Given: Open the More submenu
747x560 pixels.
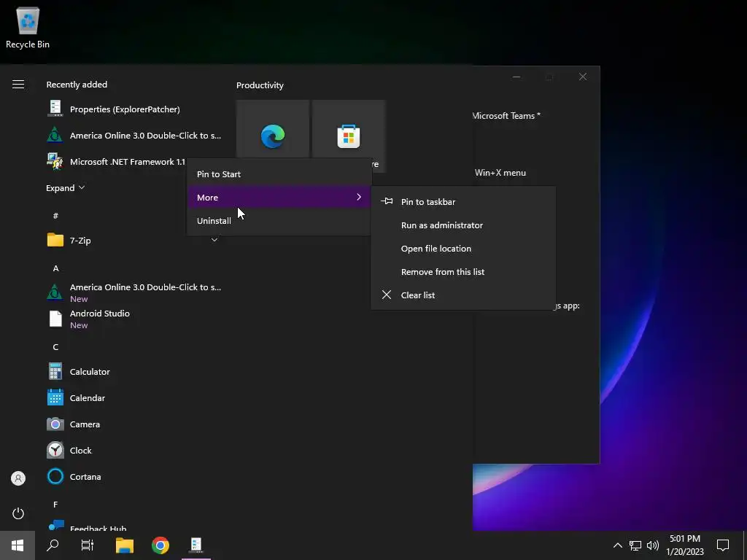Looking at the screenshot, I should pos(279,197).
